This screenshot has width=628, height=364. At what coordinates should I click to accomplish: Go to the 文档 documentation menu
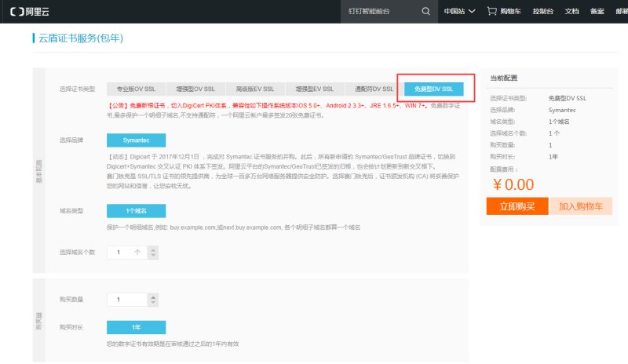point(571,11)
